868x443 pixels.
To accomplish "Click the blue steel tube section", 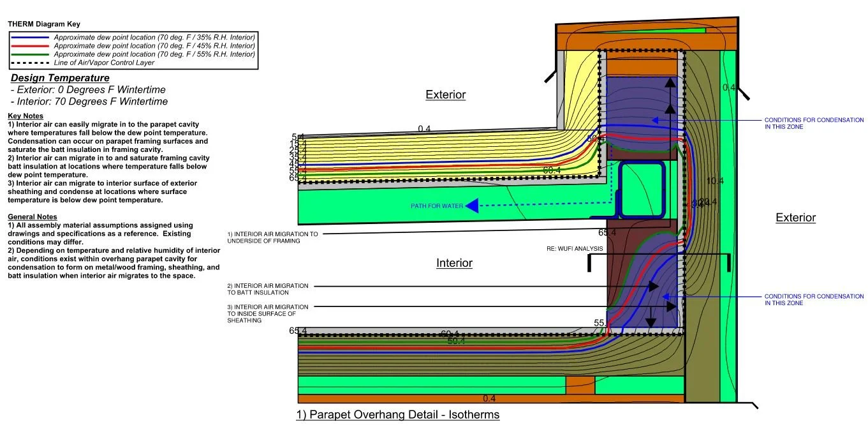I will (641, 190).
